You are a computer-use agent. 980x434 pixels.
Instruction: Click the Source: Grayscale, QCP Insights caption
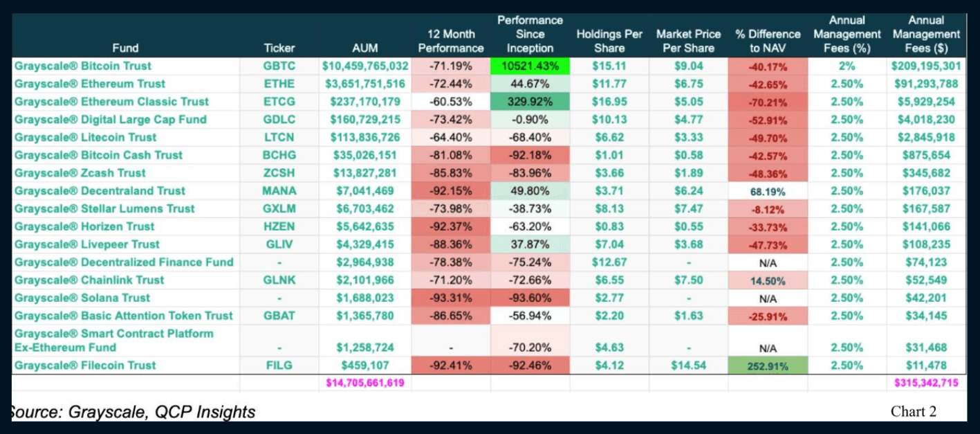point(133,412)
